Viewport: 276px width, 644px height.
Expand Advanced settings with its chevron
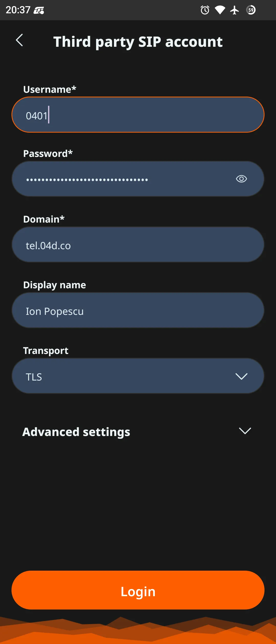(245, 431)
